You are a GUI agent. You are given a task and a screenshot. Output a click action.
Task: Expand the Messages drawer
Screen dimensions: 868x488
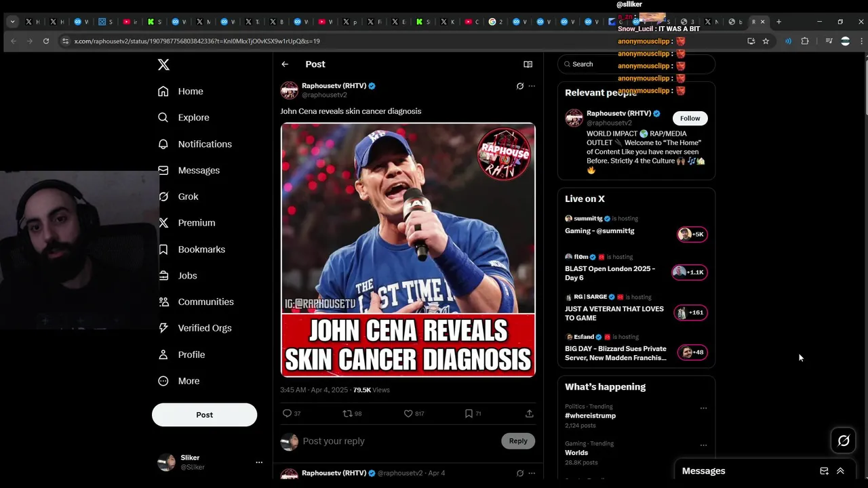[840, 471]
